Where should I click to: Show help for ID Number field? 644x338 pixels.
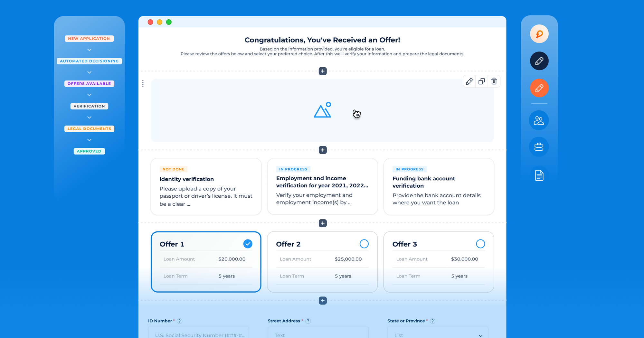coord(180,321)
